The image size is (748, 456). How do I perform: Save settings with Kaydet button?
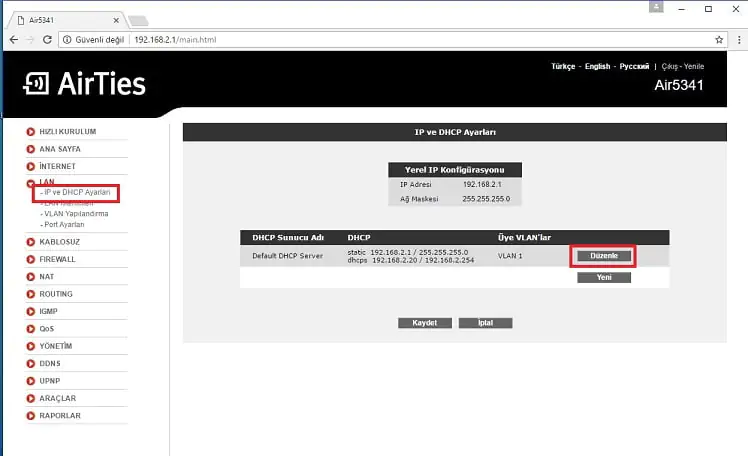425,323
